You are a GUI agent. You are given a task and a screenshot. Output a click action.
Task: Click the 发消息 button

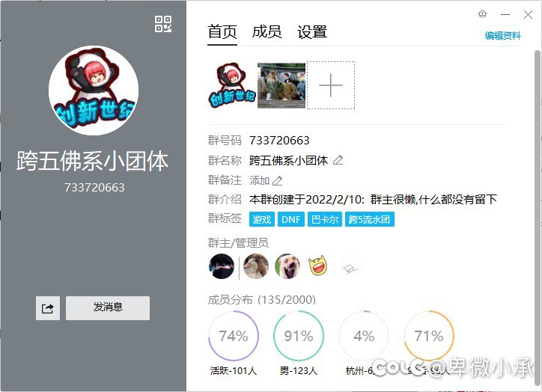click(x=108, y=308)
